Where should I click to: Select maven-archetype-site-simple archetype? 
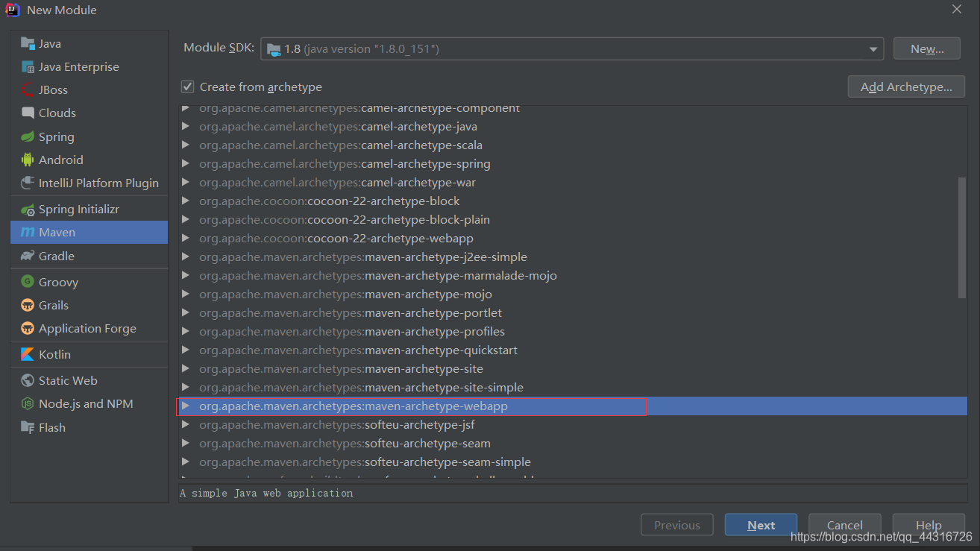(x=572, y=388)
